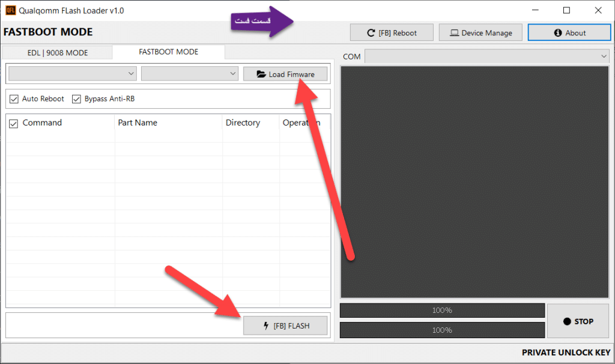615x364 pixels.
Task: Toggle the Auto Reboot checkbox
Action: click(14, 99)
